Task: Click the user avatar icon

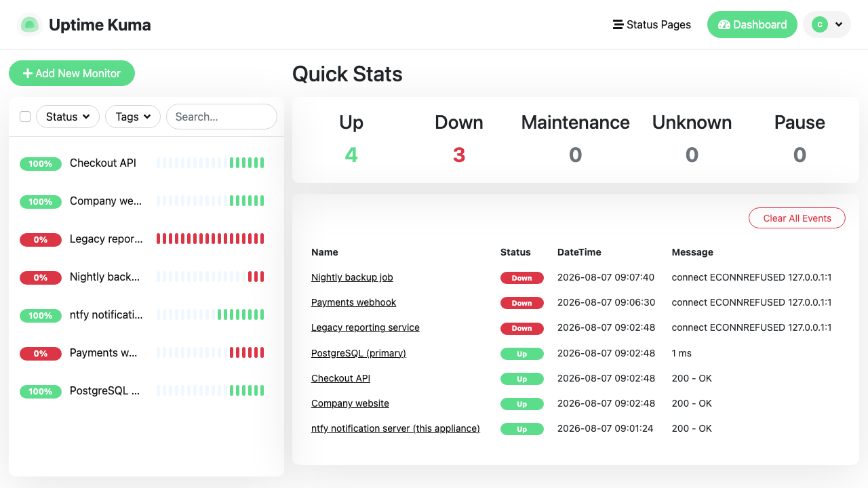Action: (820, 24)
